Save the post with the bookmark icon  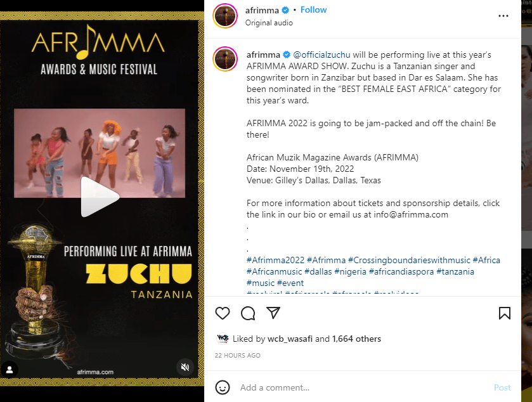pos(505,313)
